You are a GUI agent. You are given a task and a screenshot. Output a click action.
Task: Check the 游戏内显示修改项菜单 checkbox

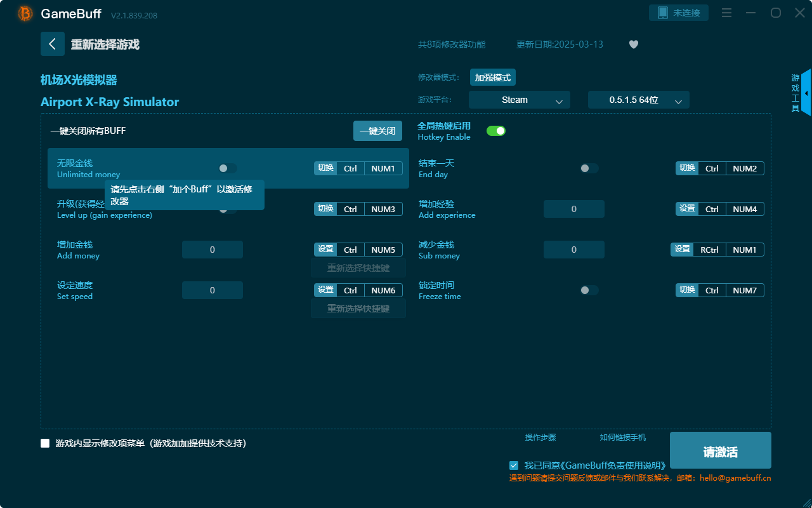coord(44,443)
